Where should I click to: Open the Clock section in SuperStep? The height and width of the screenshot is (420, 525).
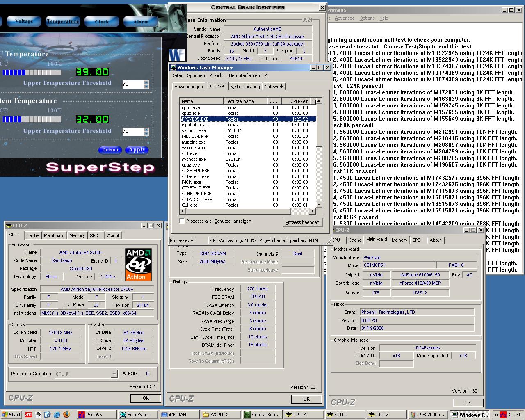102,21
